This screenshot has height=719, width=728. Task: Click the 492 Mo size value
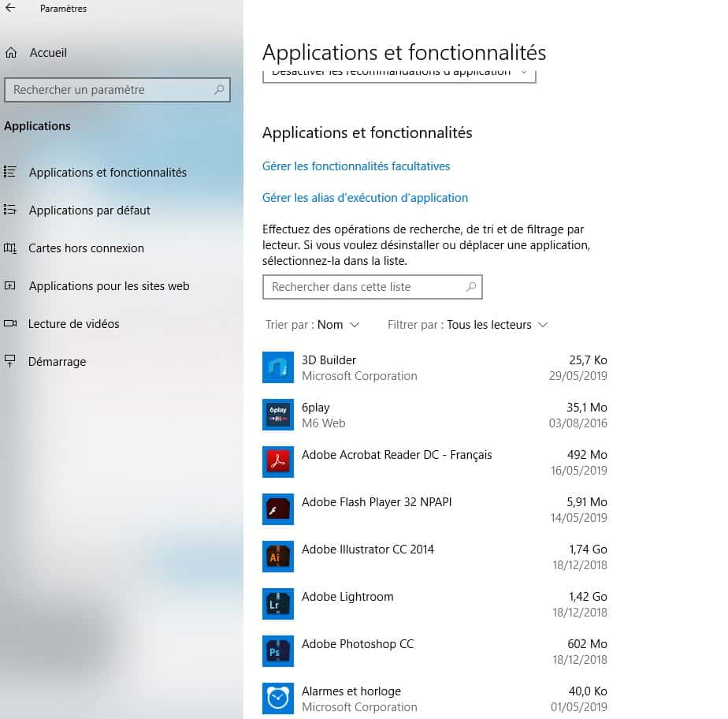tap(587, 455)
